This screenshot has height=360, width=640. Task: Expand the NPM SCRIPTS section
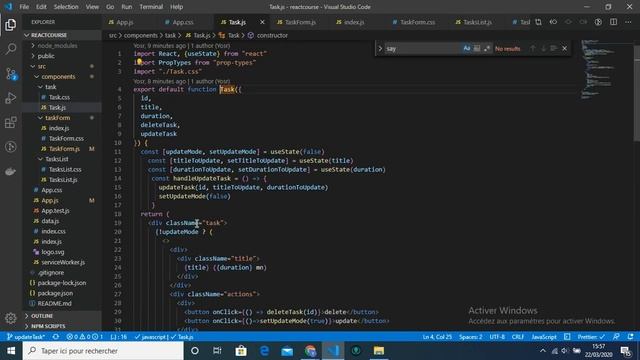point(61,326)
